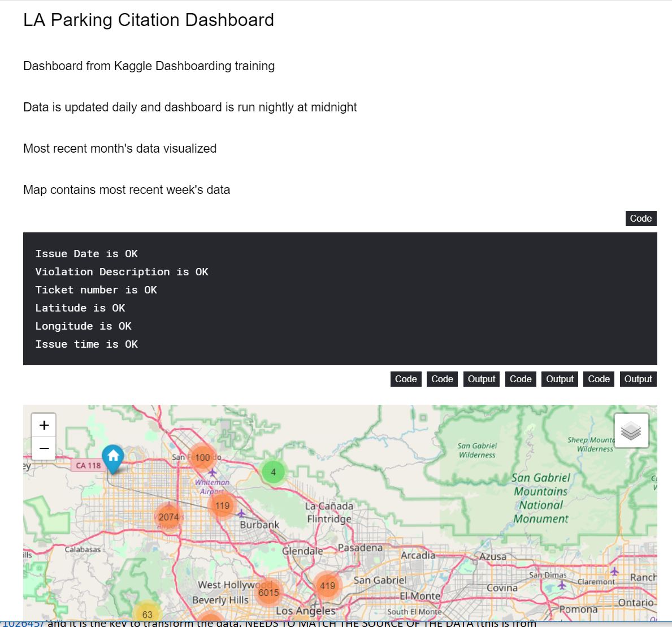Click the 419 cluster near Los Angeles

(x=327, y=586)
